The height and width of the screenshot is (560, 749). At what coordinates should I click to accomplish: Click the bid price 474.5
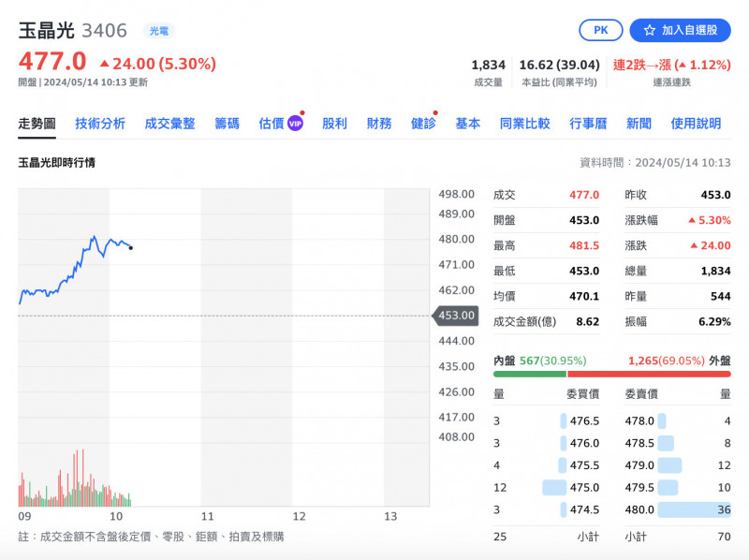pyautogui.click(x=584, y=509)
